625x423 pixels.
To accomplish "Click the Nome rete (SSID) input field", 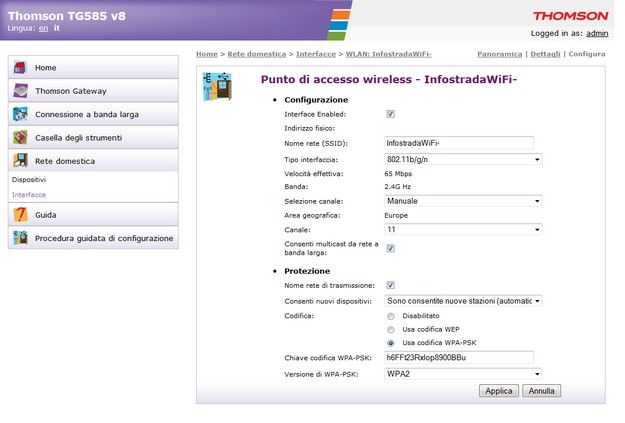I will coord(459,143).
